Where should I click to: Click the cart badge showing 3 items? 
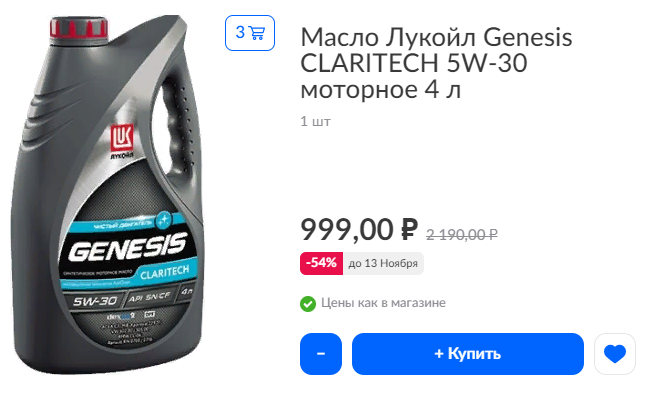pos(250,33)
